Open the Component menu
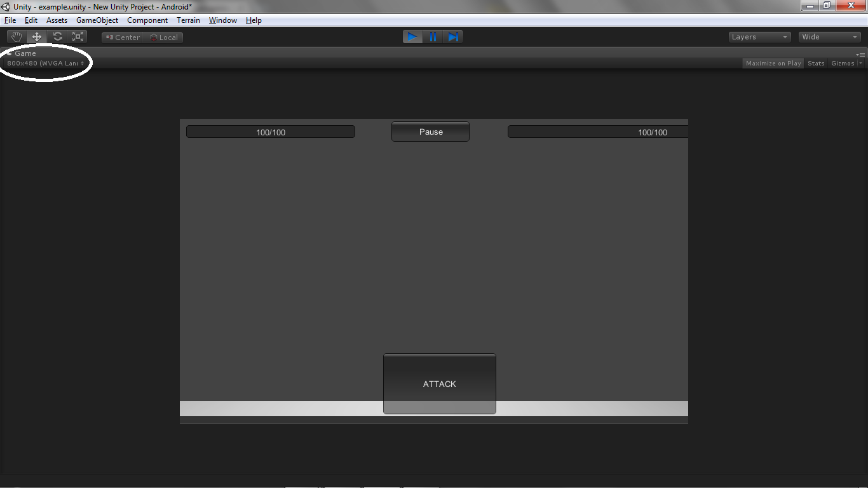Image resolution: width=868 pixels, height=488 pixels. 147,20
